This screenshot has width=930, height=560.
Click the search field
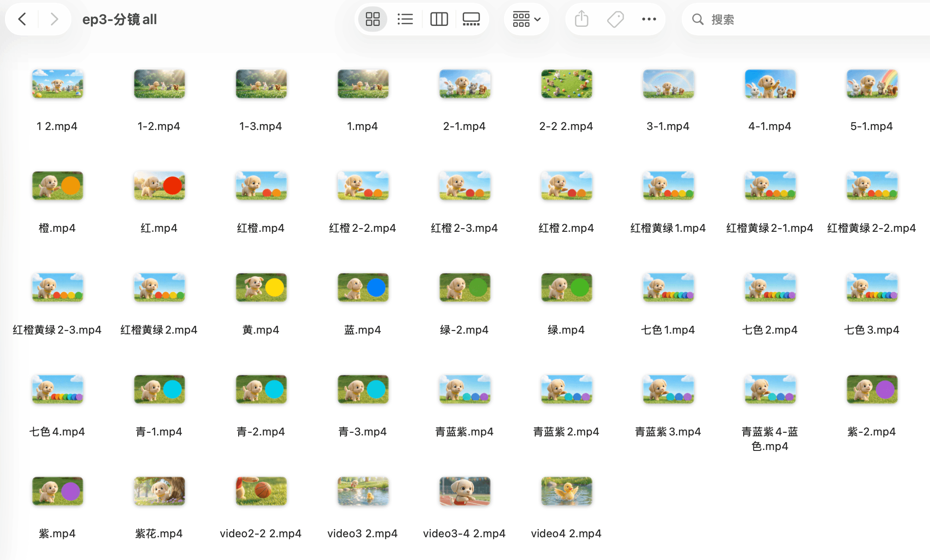pos(809,19)
